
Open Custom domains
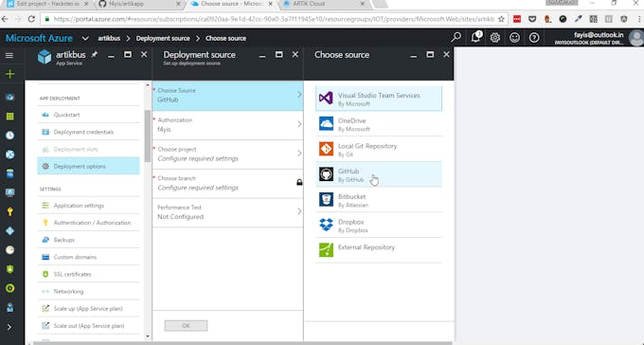88,257
